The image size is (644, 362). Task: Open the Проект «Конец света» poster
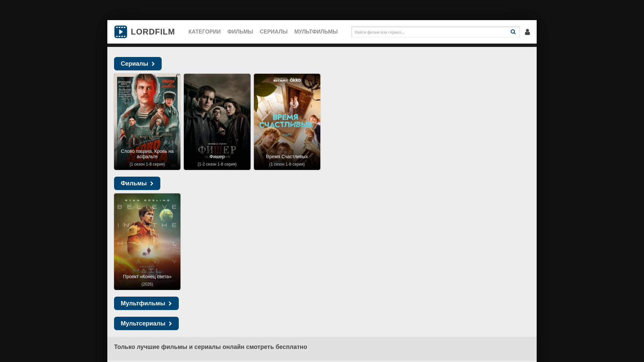[x=147, y=242]
